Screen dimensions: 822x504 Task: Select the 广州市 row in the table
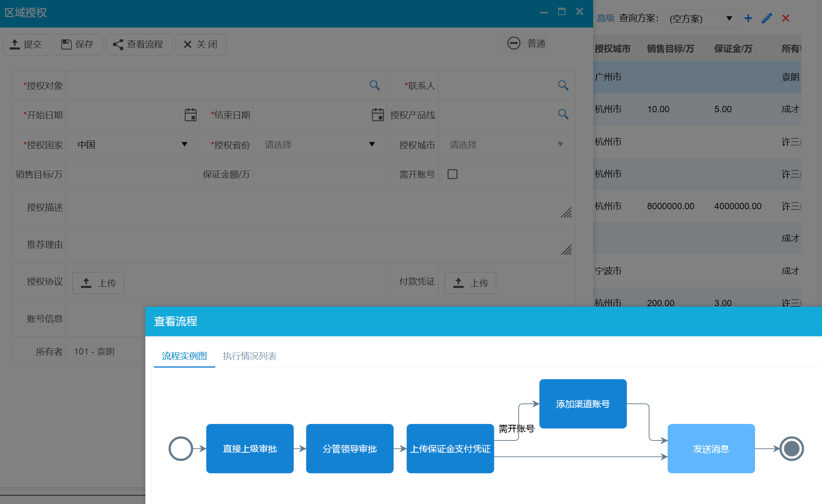coord(697,77)
